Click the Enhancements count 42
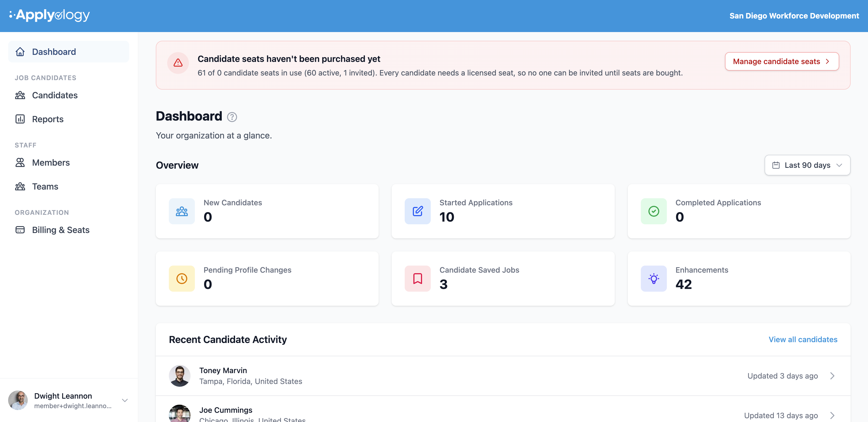The width and height of the screenshot is (868, 422). pos(684,285)
